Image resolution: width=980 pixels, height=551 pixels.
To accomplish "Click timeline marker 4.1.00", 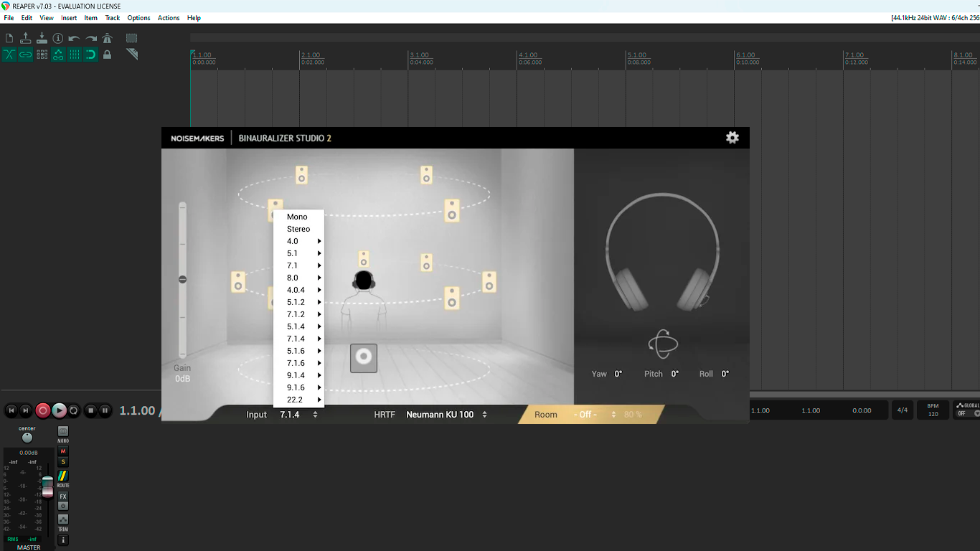I will (x=528, y=55).
